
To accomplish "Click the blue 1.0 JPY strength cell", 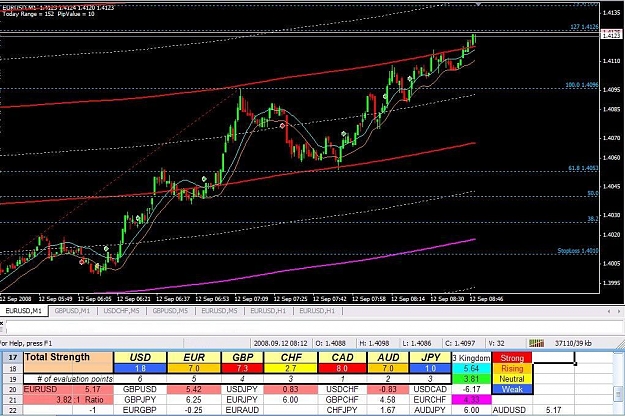I will (x=430, y=369).
